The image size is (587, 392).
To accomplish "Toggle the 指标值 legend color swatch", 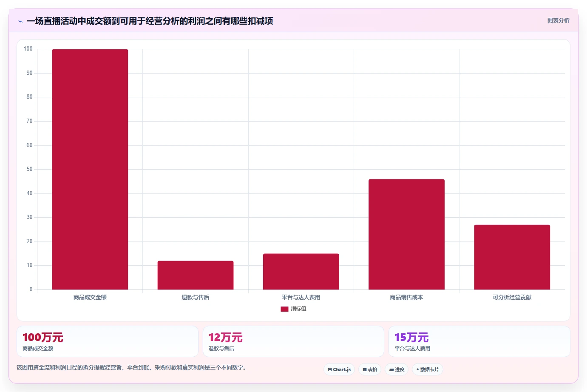I will (284, 309).
